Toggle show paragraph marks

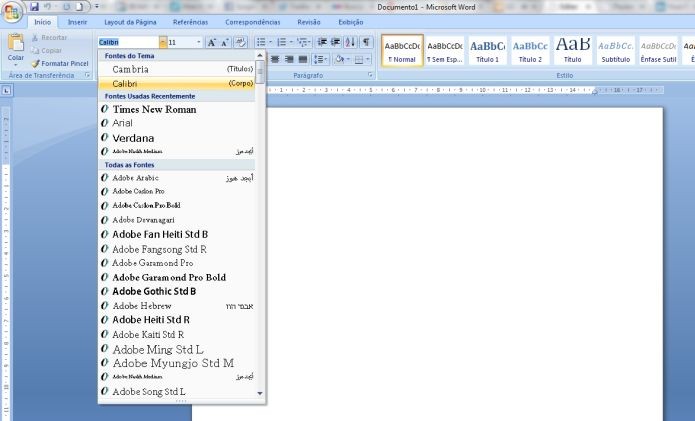(366, 42)
